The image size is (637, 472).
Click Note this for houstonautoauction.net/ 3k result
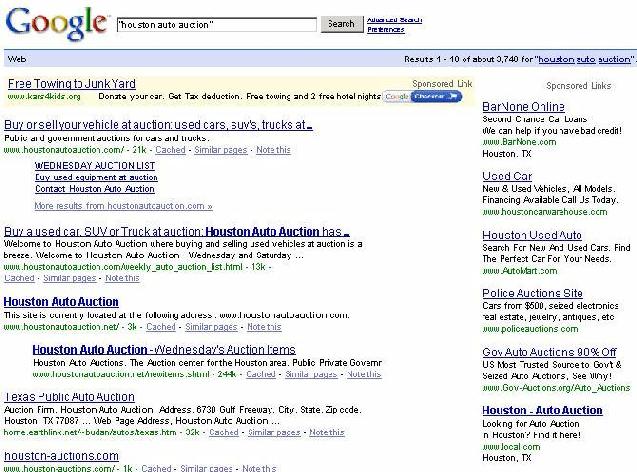[264, 327]
